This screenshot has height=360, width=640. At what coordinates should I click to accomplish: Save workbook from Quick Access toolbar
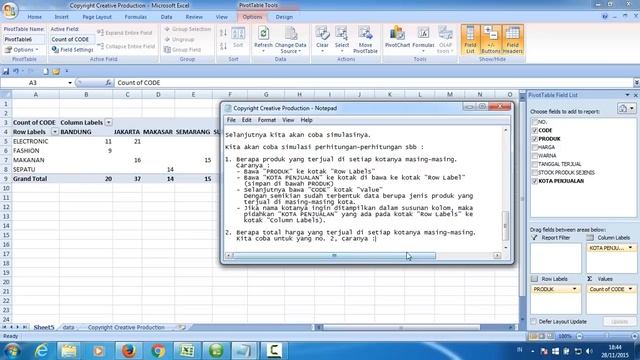pyautogui.click(x=6, y=71)
